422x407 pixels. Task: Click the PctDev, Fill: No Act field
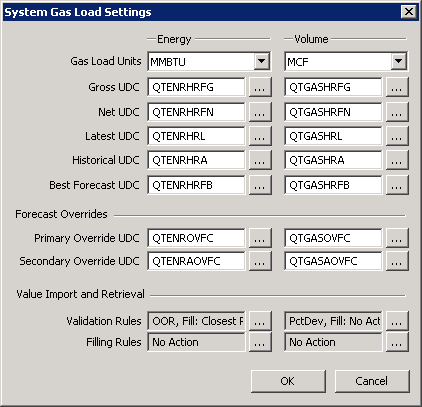[333, 321]
